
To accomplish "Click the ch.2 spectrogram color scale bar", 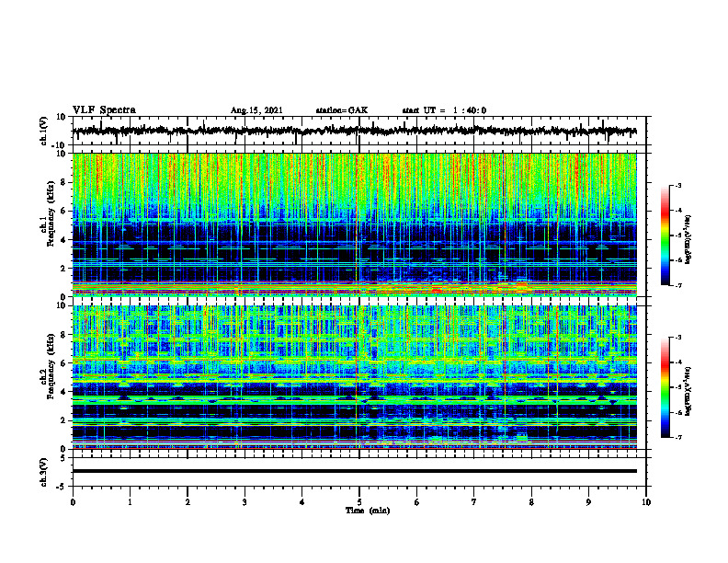I will pyautogui.click(x=665, y=387).
